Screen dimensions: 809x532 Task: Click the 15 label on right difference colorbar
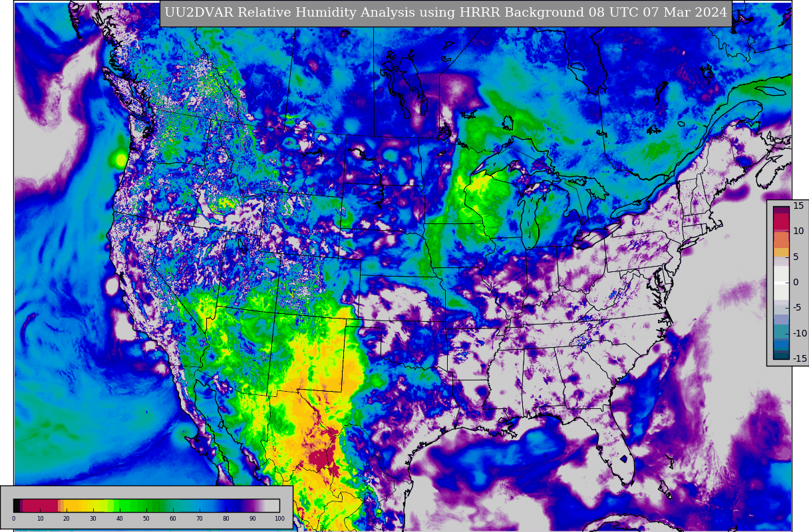(798, 205)
